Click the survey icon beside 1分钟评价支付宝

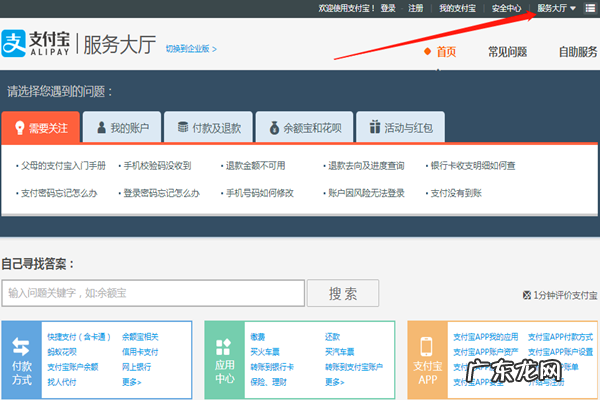click(527, 295)
